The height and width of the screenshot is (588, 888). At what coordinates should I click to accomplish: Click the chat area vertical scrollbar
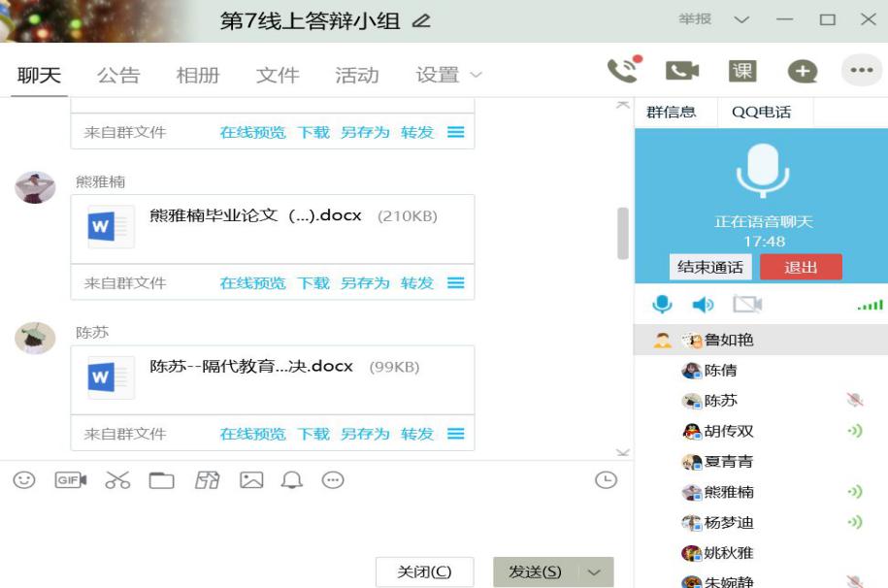point(622,233)
